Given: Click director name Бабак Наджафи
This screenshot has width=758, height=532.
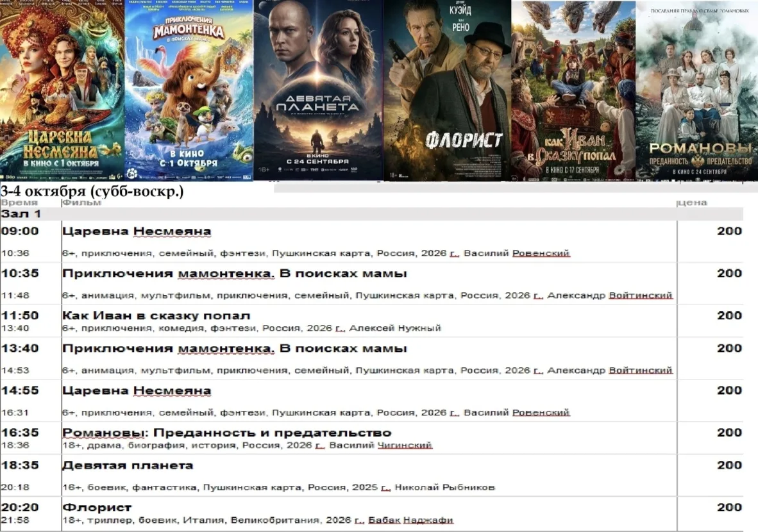Looking at the screenshot, I should [x=410, y=520].
